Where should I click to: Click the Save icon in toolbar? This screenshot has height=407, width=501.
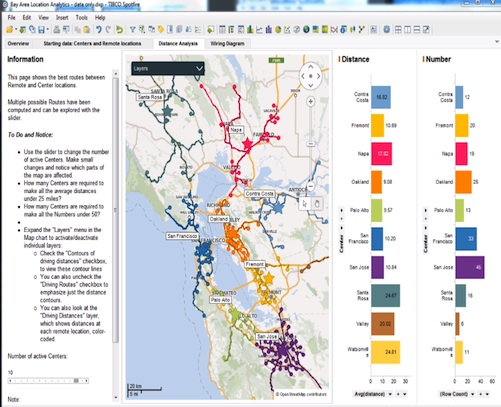pos(41,30)
